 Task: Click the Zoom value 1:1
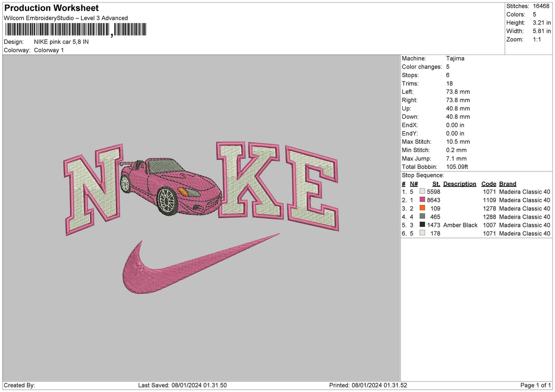538,39
